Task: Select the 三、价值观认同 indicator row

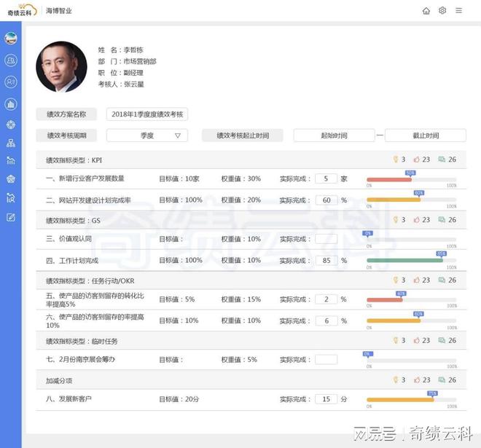Action: point(251,239)
